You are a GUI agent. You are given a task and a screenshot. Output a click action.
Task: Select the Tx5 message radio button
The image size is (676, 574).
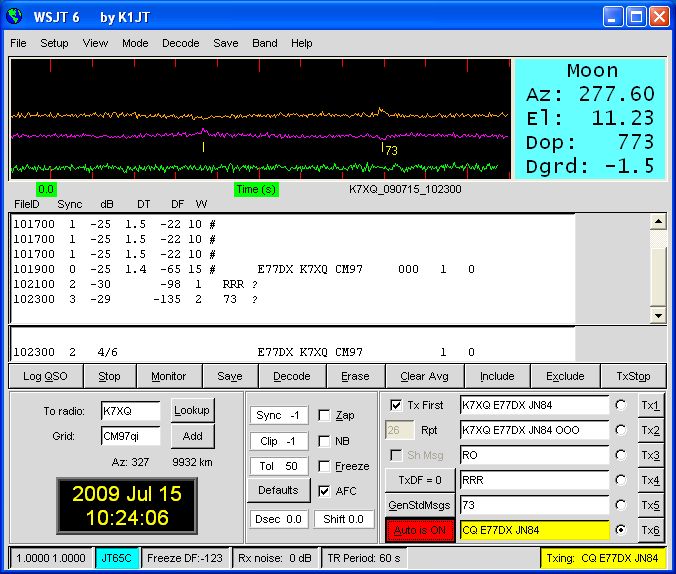coord(621,505)
